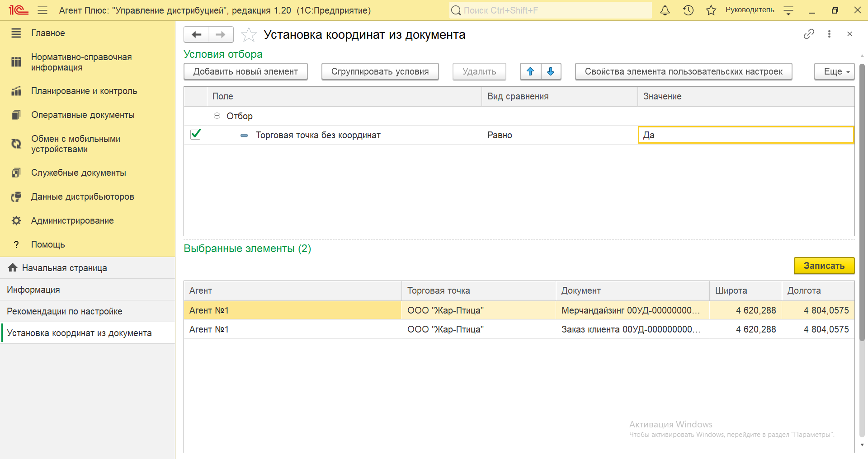The height and width of the screenshot is (459, 868).
Task: Click 'Добавить новый элемент' button
Action: click(245, 71)
